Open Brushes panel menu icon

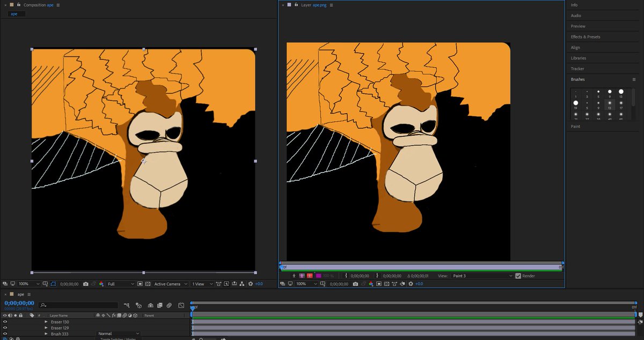pos(634,79)
